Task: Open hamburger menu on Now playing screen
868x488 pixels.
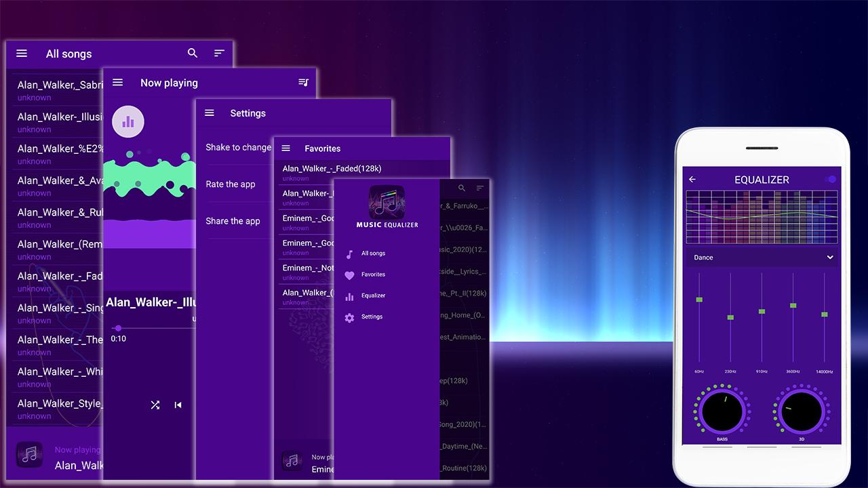Action: point(118,82)
